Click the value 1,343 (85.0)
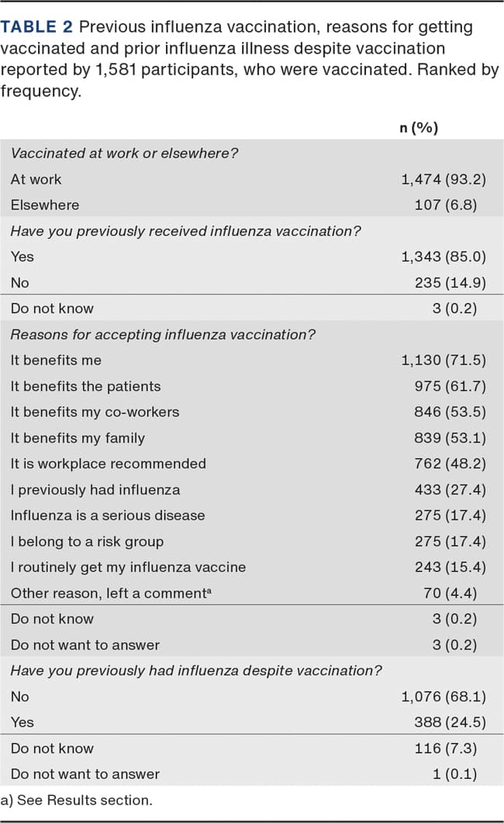This screenshot has width=504, height=823. 443,257
